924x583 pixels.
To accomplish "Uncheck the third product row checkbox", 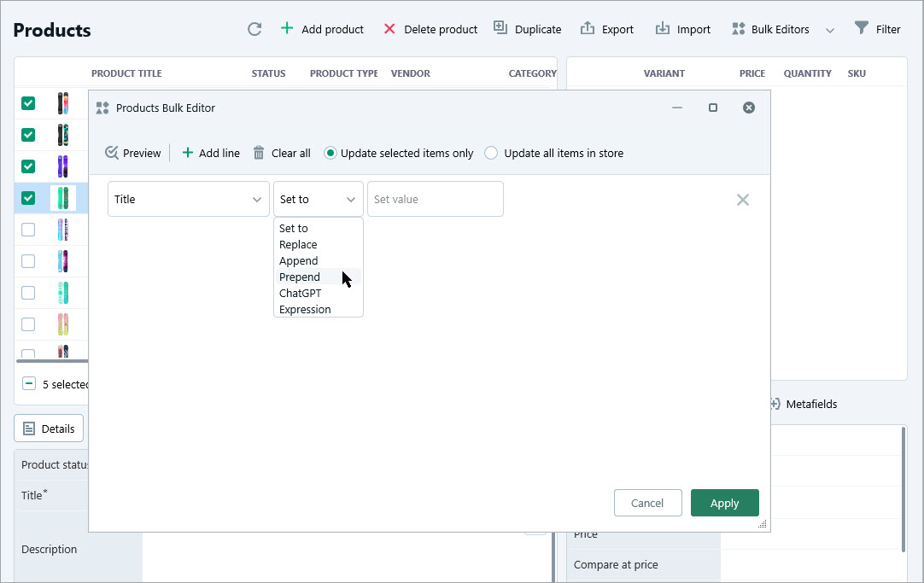I will pos(28,166).
